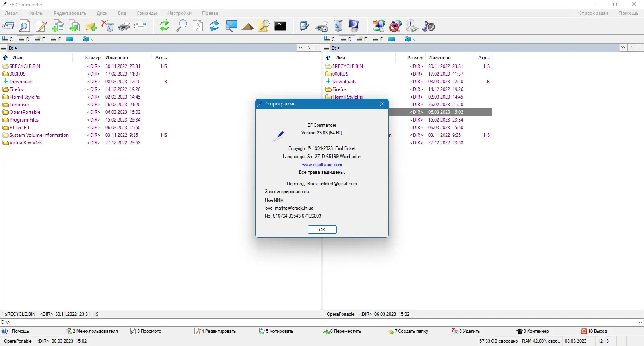The image size is (644, 346).
Task: Select OperaPortable folder in left panel
Action: pos(25,112)
